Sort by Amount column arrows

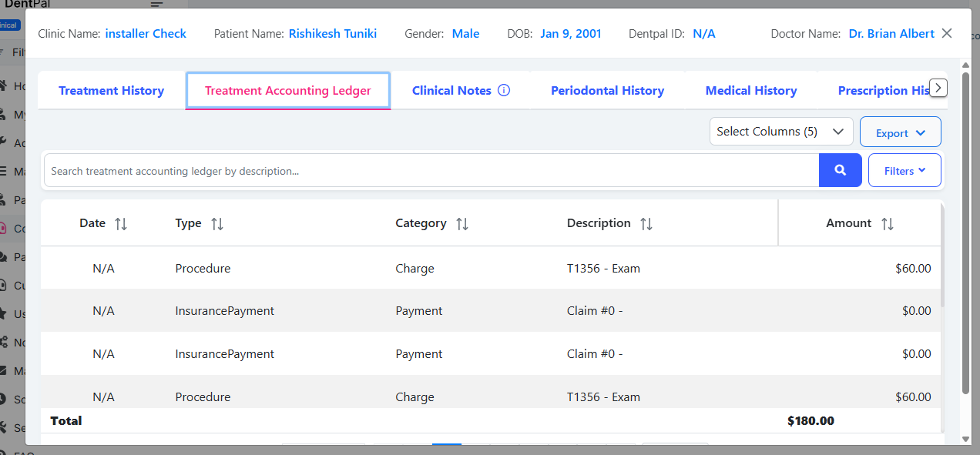point(888,224)
